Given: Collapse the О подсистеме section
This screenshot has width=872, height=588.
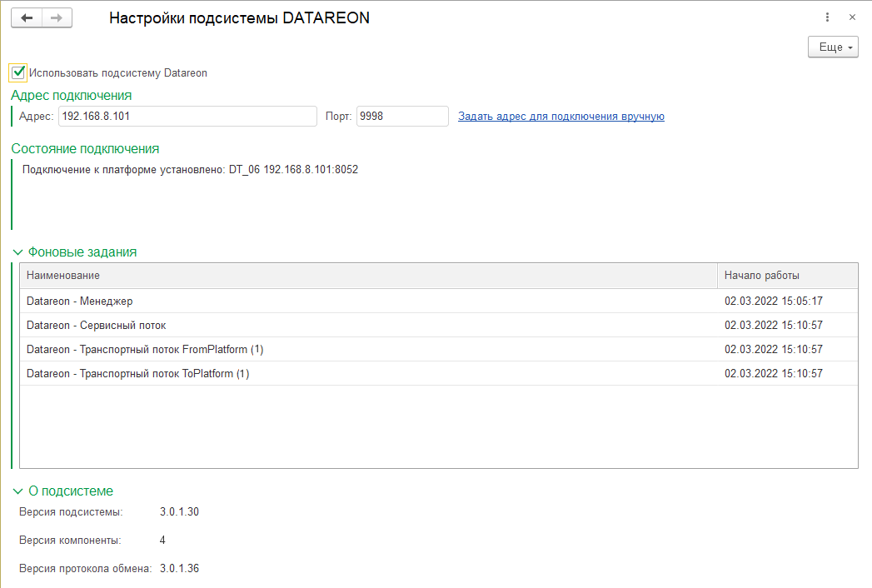Looking at the screenshot, I should tap(18, 491).
